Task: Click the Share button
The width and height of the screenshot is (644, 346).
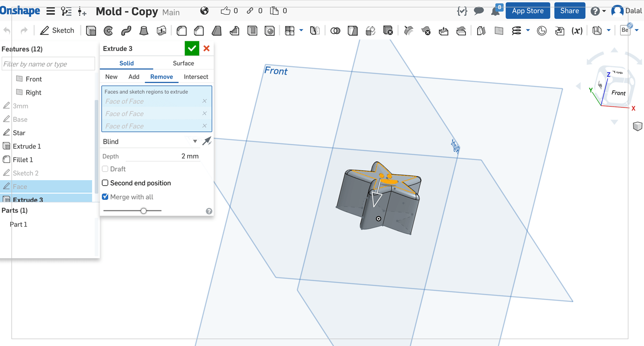Action: (569, 11)
